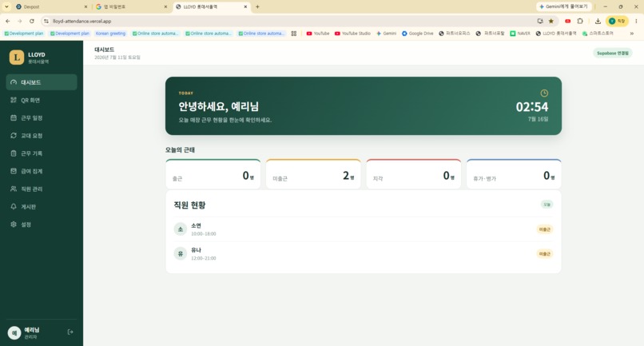Click the address bar URL field
Viewport: 644px width, 346px height.
[288, 21]
